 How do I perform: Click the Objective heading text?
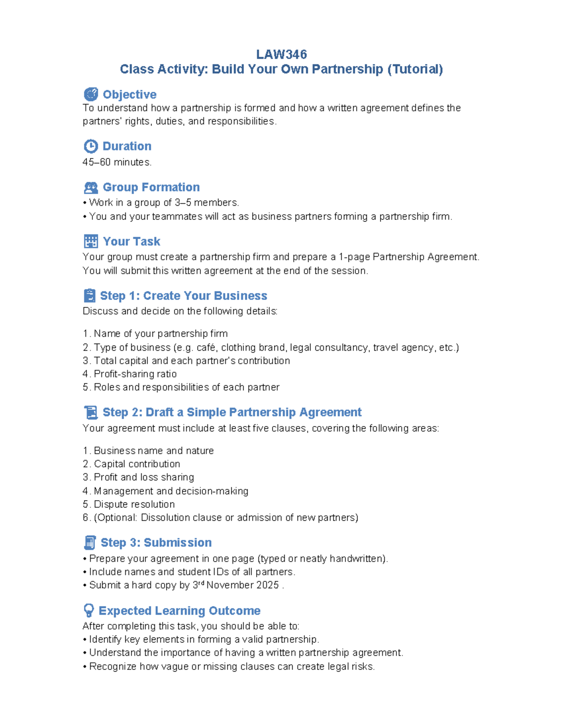129,94
